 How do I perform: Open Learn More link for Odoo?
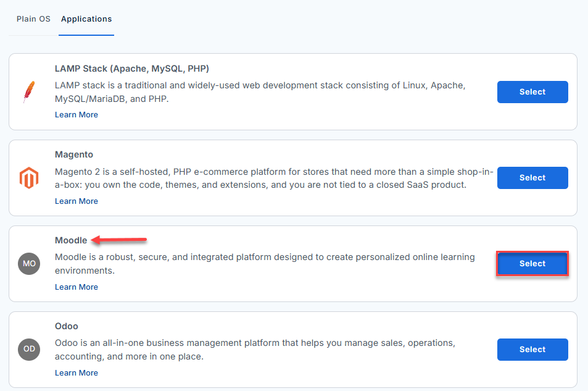(x=77, y=373)
